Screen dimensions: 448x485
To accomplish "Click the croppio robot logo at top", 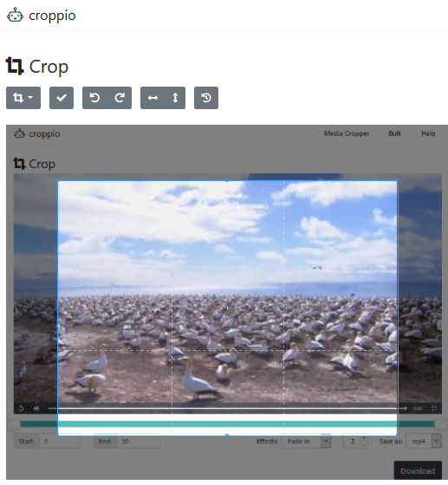I will point(15,16).
